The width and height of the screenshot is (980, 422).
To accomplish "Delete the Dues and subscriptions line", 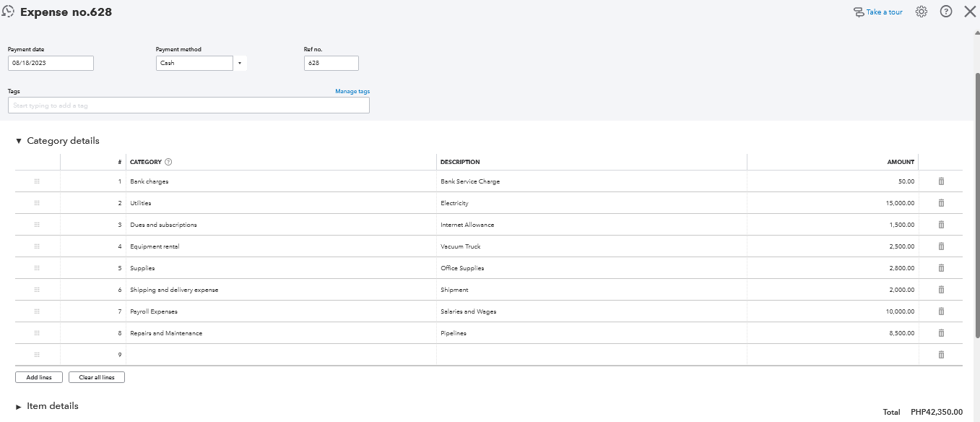I will [x=941, y=225].
